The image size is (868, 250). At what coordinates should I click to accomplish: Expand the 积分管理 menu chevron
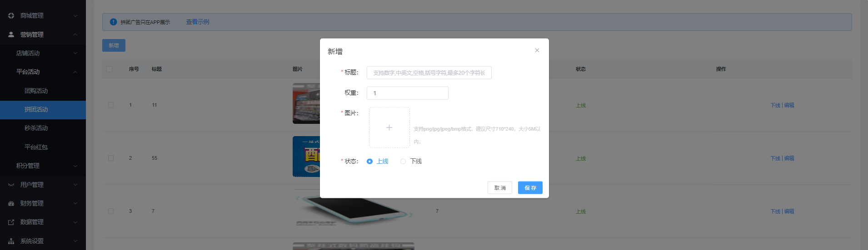(x=75, y=166)
